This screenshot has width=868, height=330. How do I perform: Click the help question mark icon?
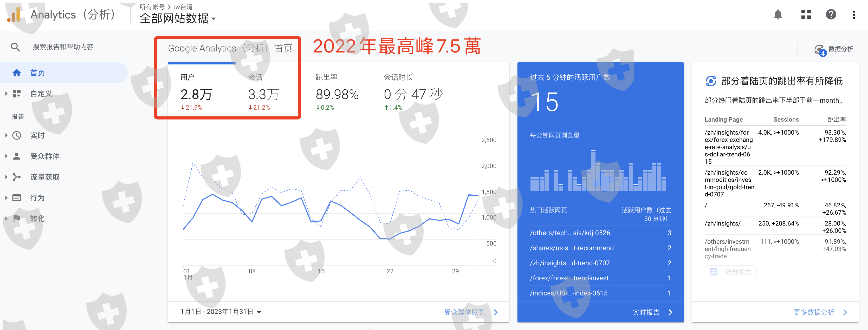831,15
